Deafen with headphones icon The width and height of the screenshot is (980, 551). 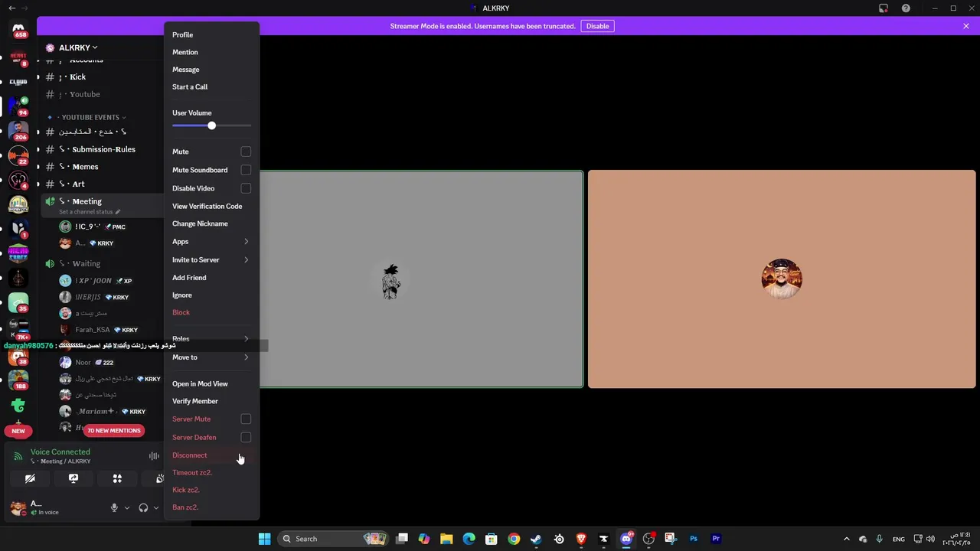143,507
